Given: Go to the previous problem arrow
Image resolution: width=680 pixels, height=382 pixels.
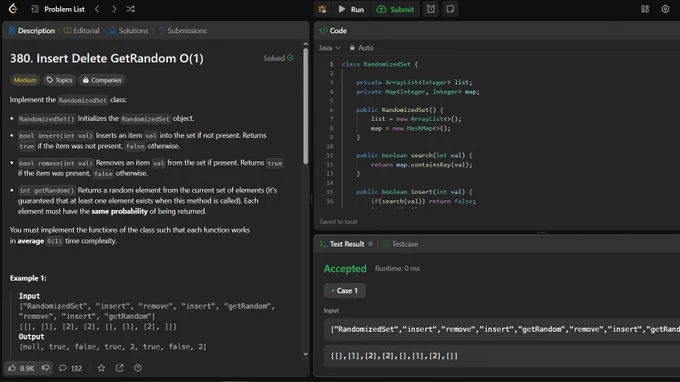Looking at the screenshot, I should [97, 9].
